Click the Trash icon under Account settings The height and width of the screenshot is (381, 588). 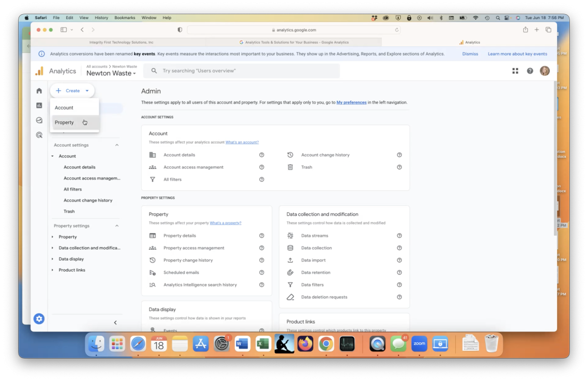click(x=290, y=167)
